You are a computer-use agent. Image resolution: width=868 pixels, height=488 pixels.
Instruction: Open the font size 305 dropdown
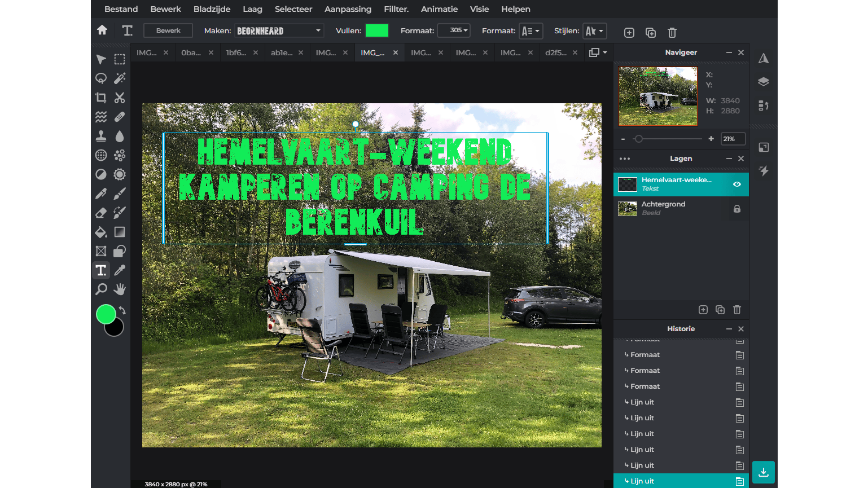[x=454, y=30]
